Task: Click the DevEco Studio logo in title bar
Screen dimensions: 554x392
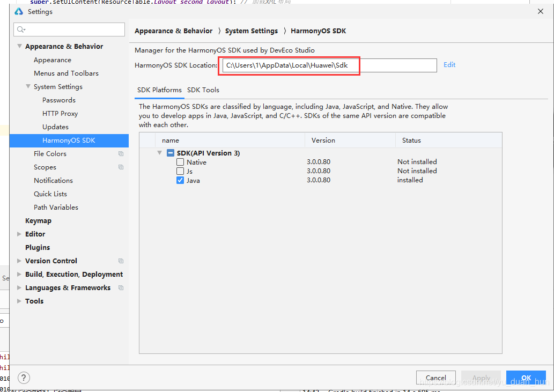Action: pos(19,11)
